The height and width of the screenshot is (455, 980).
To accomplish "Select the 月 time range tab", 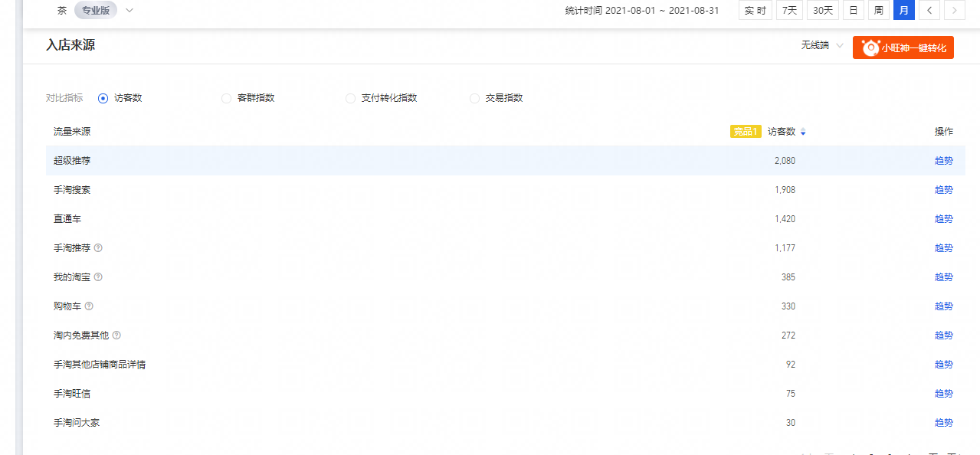I will point(903,11).
